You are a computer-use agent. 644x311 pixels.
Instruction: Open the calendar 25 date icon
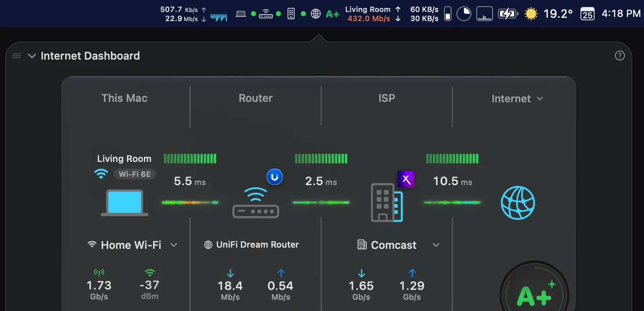click(587, 14)
